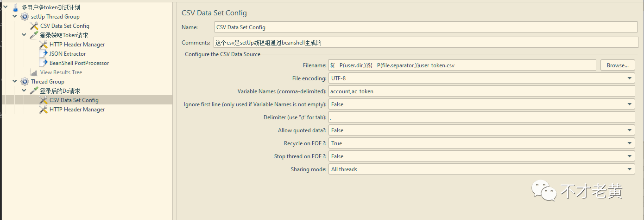Open the File encoding dropdown
The width and height of the screenshot is (644, 220).
pyautogui.click(x=482, y=78)
